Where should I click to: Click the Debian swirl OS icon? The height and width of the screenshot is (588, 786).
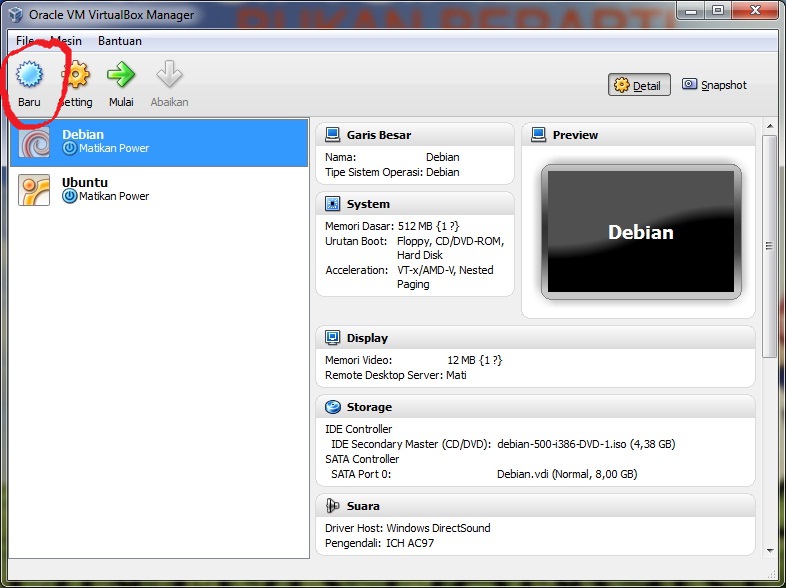tap(34, 142)
